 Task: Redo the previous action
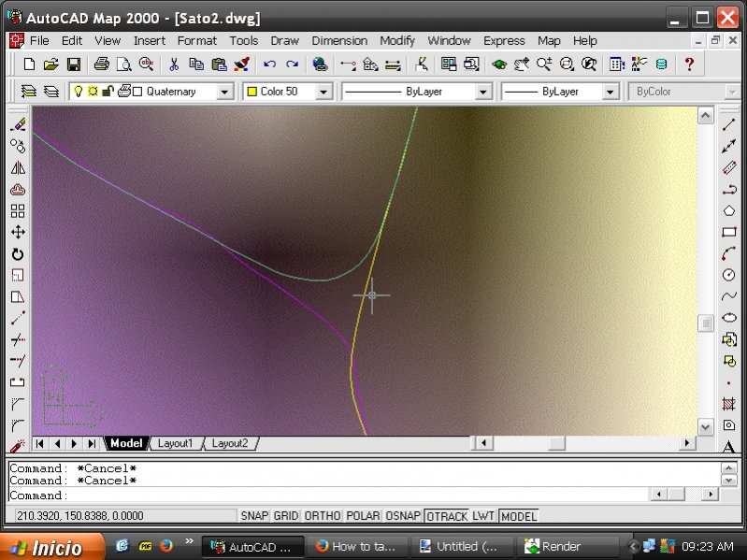coord(292,64)
